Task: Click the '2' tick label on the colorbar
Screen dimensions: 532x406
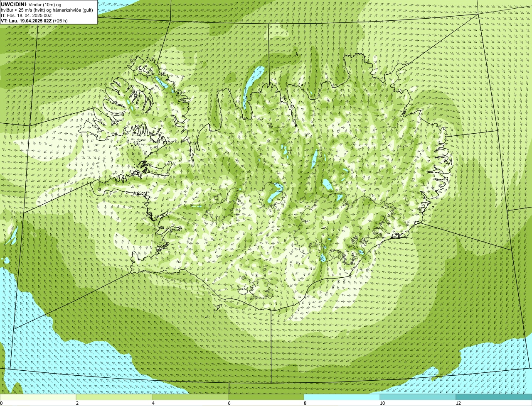Action: 77,403
